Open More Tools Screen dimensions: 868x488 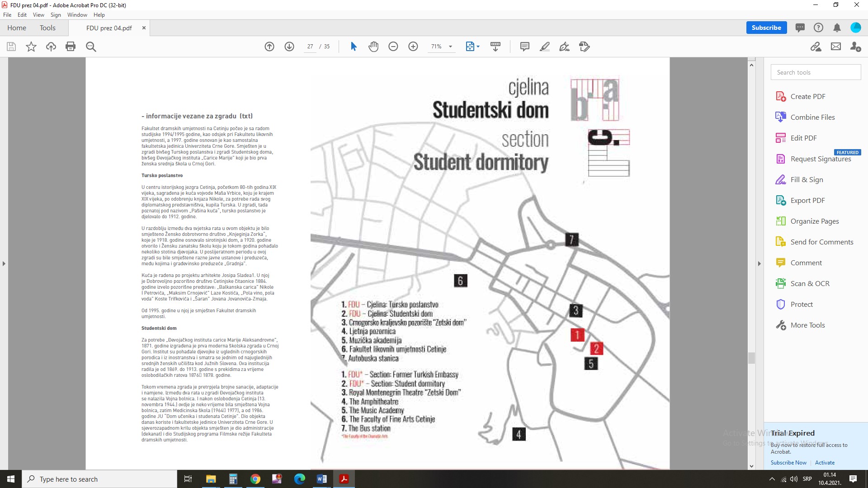coord(807,325)
